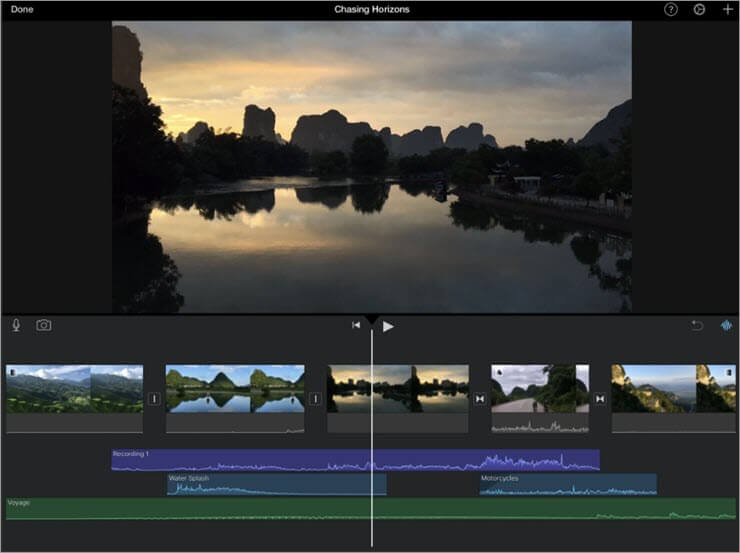Select the Motorcycles audio clip
The image size is (740, 553).
click(567, 484)
